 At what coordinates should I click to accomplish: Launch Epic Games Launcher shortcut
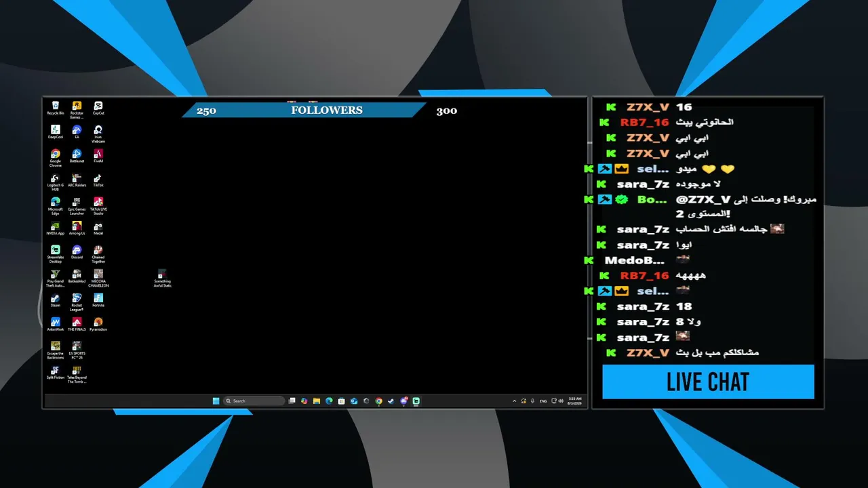(x=77, y=207)
